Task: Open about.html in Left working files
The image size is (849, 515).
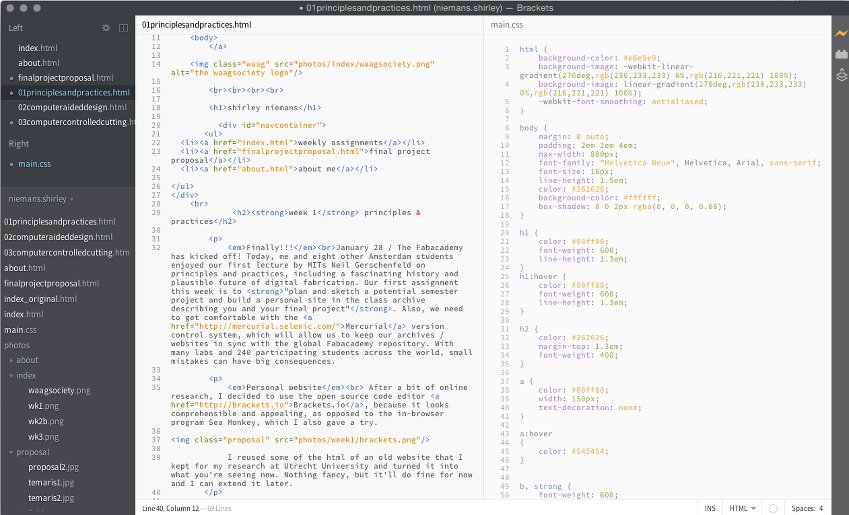Action: 38,63
